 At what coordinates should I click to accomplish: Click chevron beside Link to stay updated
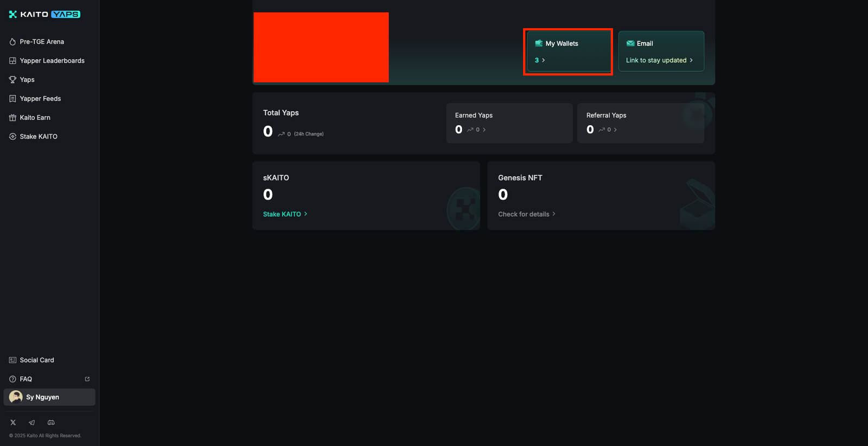[691, 60]
